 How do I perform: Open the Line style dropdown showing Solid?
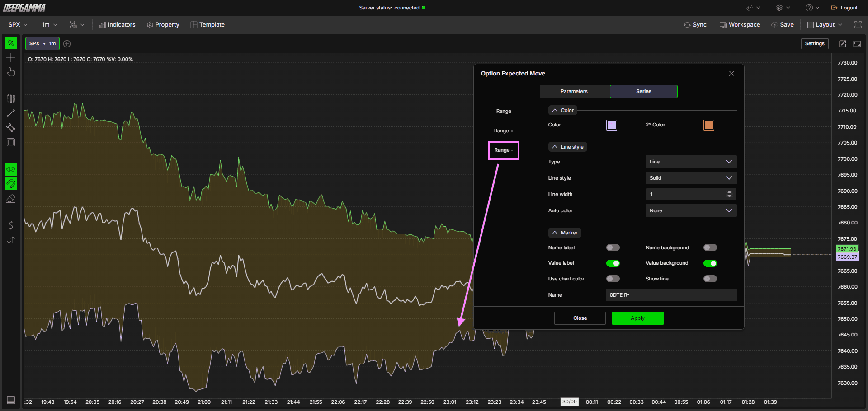tap(691, 178)
